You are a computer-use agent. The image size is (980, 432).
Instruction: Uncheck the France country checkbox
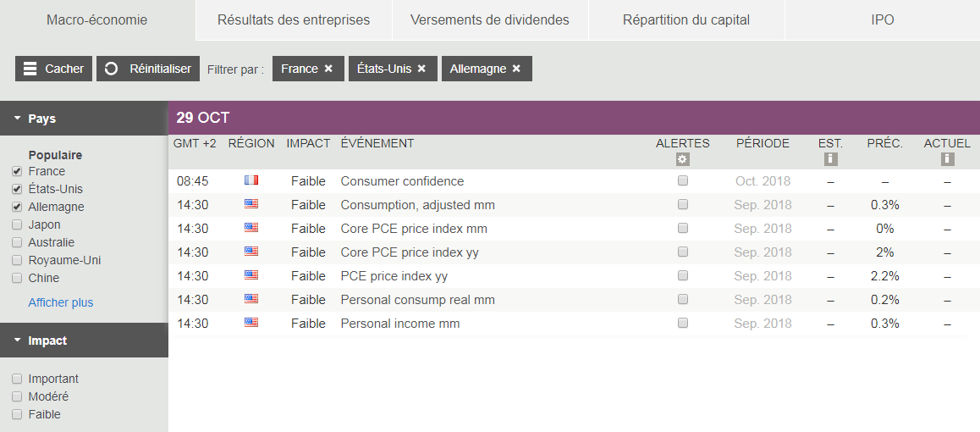click(17, 171)
